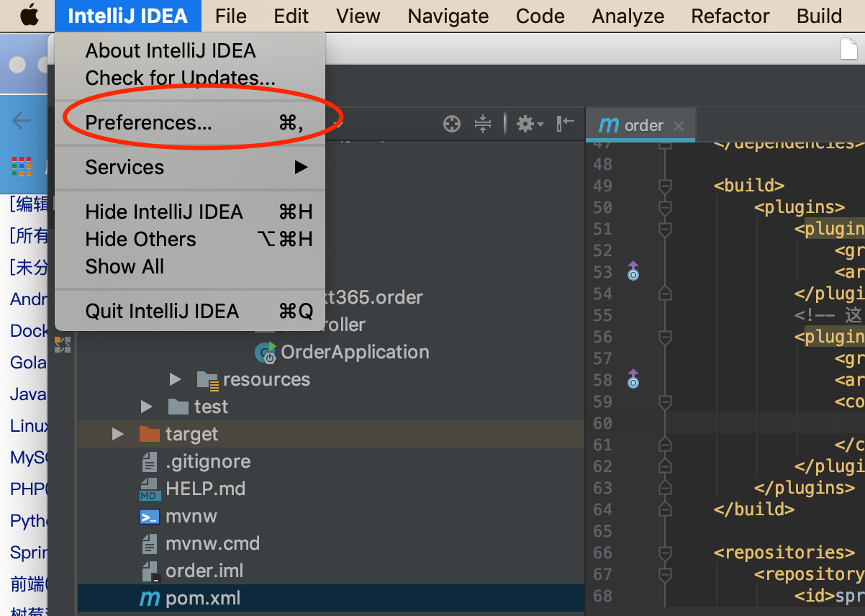This screenshot has height=616, width=865.
Task: Expand the target folder
Action: click(118, 434)
